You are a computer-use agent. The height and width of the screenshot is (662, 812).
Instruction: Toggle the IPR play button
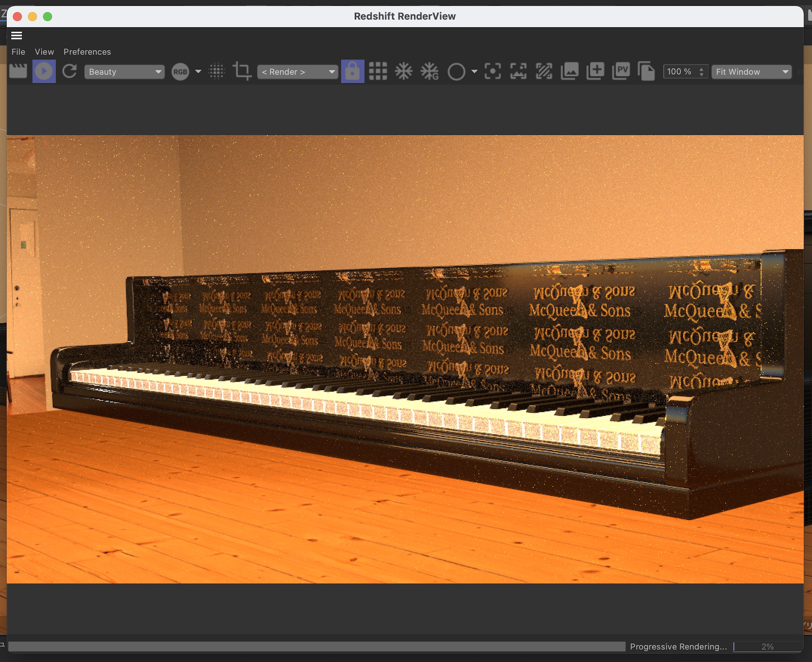[44, 71]
